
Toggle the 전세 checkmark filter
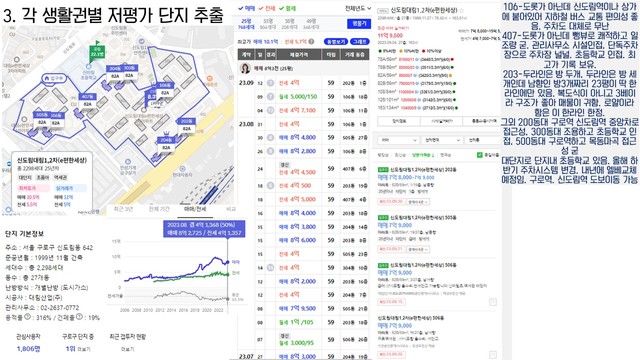pyautogui.click(x=267, y=8)
